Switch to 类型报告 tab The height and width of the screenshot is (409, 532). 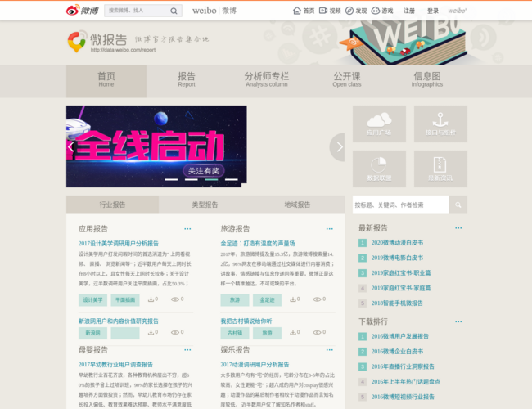(x=205, y=204)
